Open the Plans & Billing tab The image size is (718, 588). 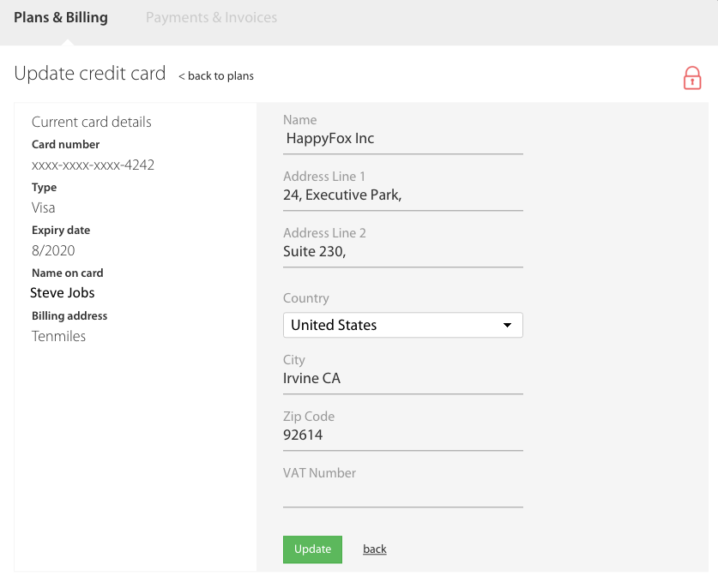coord(61,17)
